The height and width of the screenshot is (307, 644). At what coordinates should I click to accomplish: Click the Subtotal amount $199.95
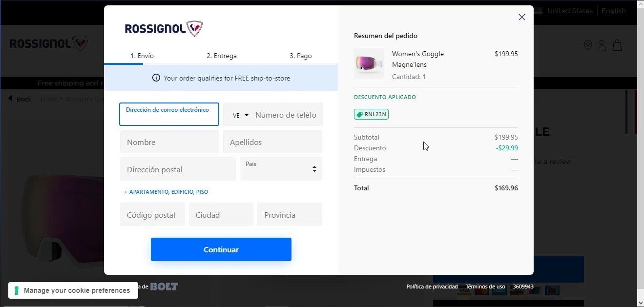point(506,137)
